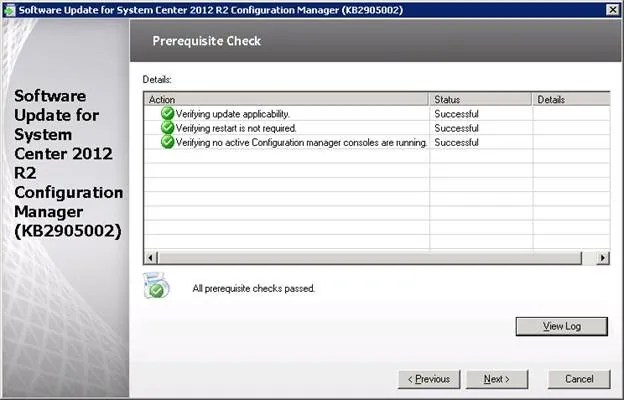This screenshot has width=624, height=400.
Task: Click the 'Details:' label above the list
Action: tap(157, 80)
